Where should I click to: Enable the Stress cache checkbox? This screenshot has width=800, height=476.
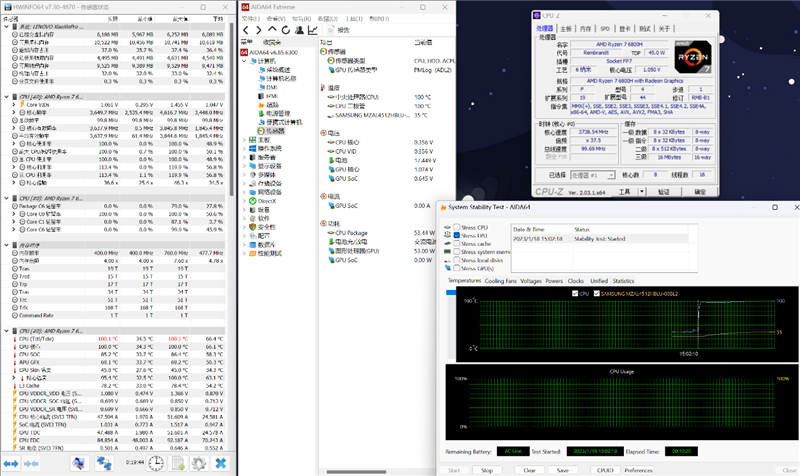(458, 244)
